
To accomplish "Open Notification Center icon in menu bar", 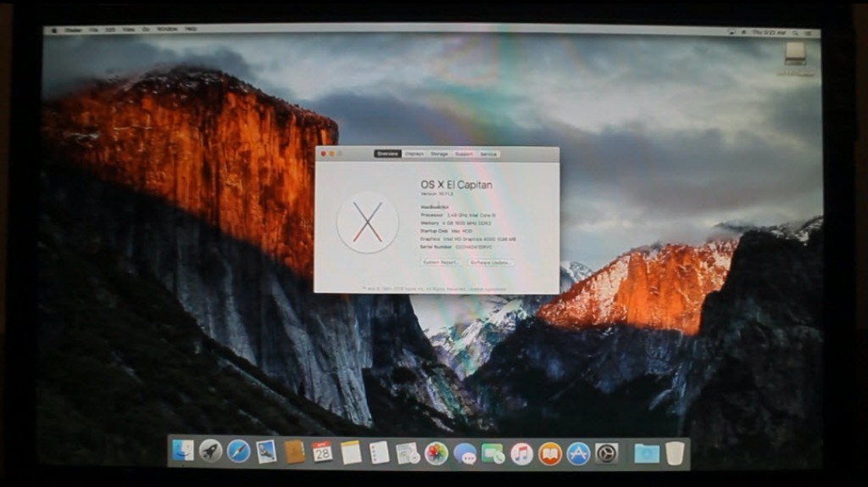I will click(809, 34).
